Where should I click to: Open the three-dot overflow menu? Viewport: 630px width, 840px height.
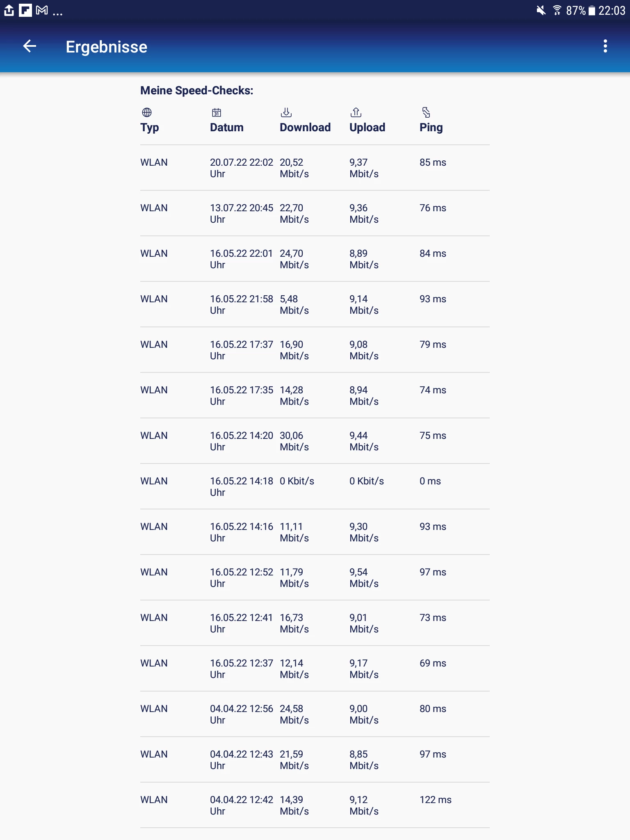pos(605,46)
